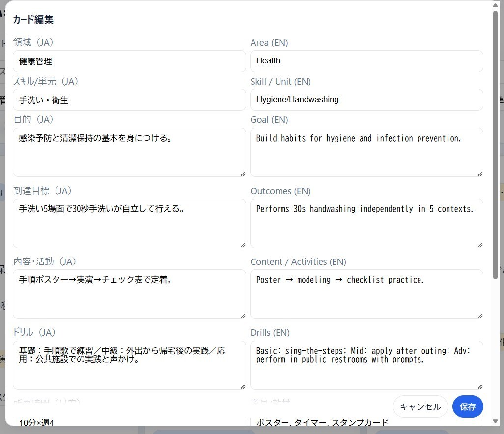Focus the Goal (EN) textarea

pos(366,152)
